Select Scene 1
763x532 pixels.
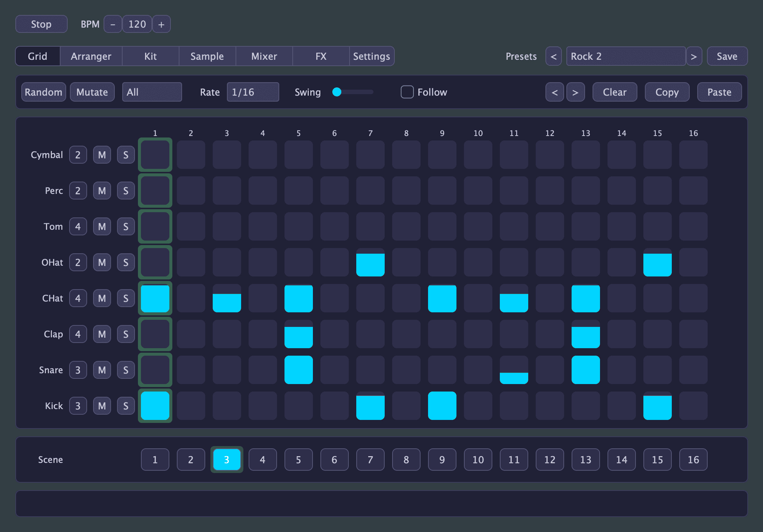[155, 460]
